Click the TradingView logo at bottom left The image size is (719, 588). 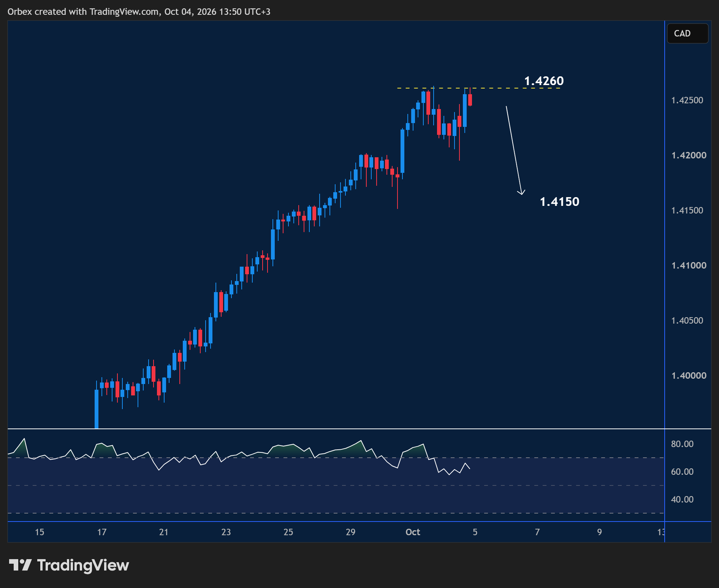[69, 565]
